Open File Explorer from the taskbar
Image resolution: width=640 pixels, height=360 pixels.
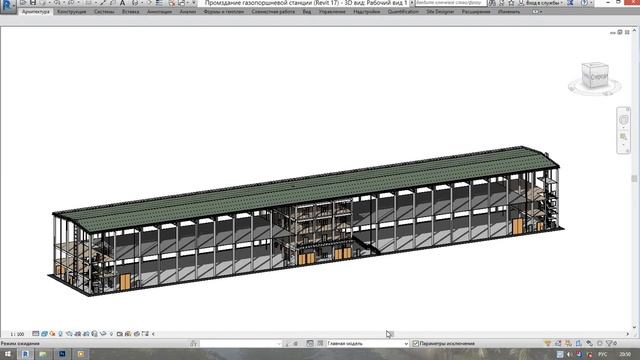click(43, 354)
